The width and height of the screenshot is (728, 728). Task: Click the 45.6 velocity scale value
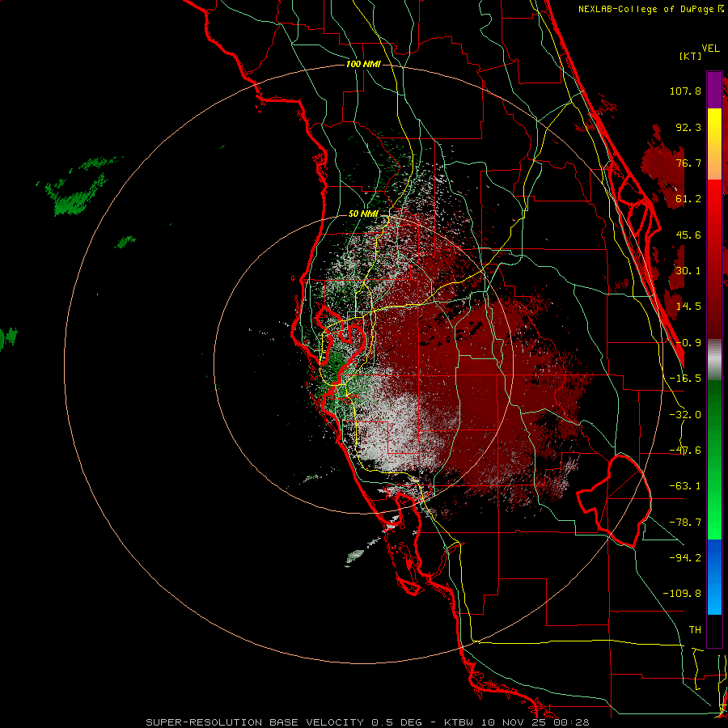688,235
